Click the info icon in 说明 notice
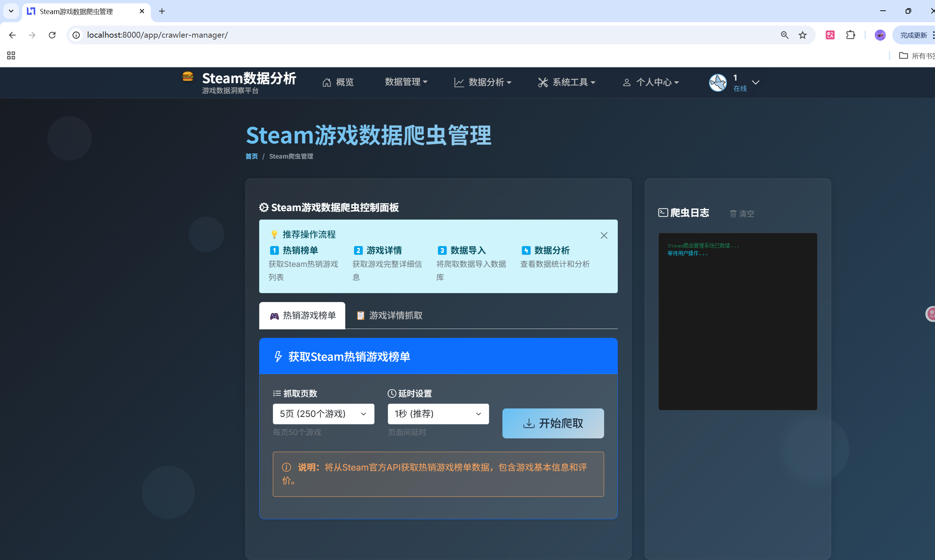 pyautogui.click(x=287, y=468)
